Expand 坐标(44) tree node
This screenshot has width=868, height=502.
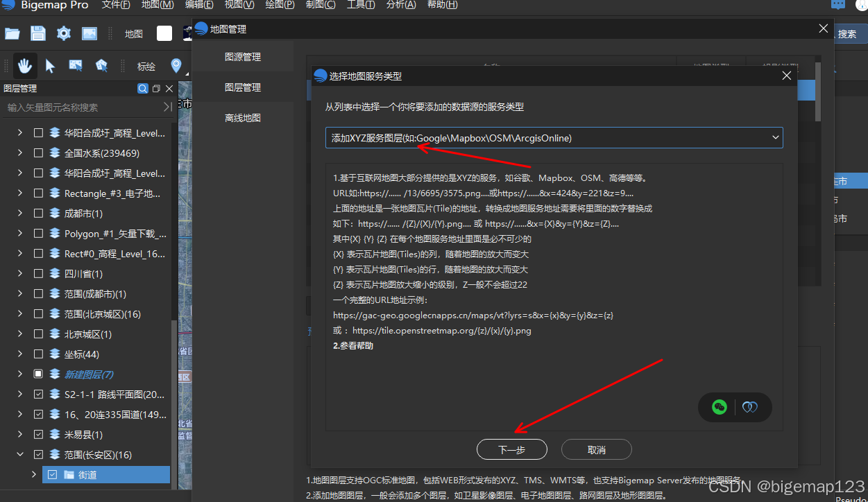pyautogui.click(x=19, y=354)
